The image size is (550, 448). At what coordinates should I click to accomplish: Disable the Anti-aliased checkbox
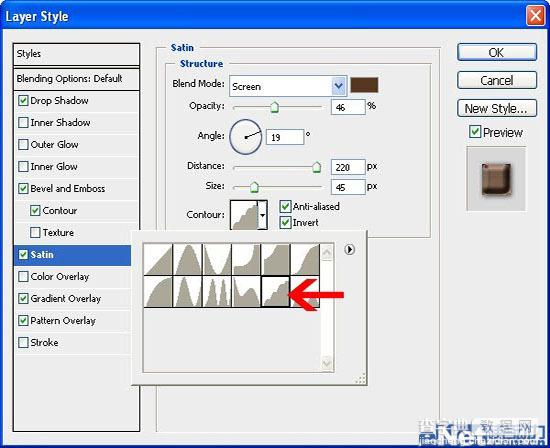(x=286, y=206)
